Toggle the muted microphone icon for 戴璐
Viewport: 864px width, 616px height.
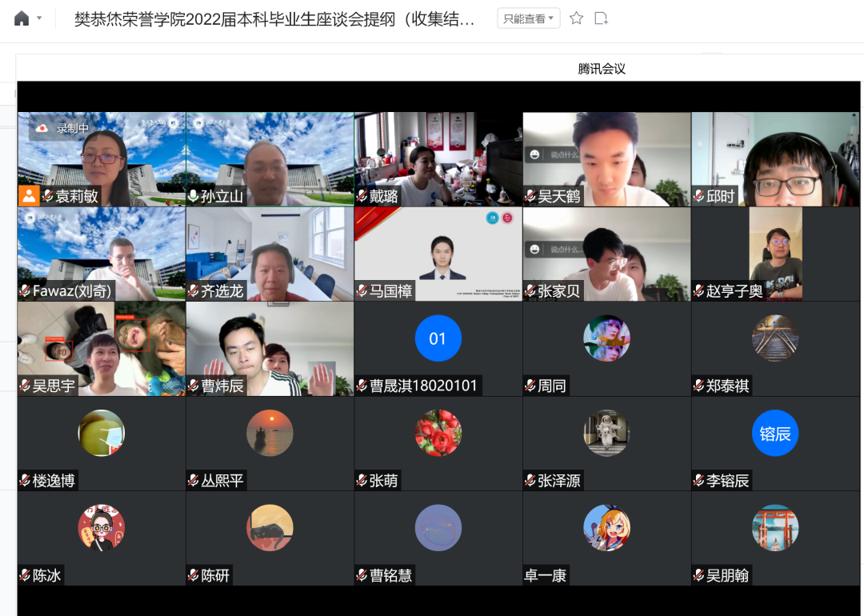pos(362,196)
